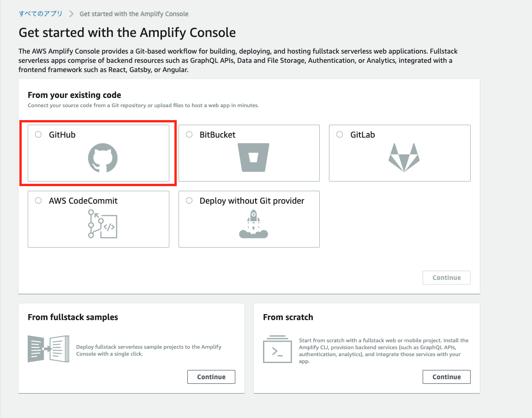
Task: Click the rocket launch deploy icon
Action: [x=253, y=224]
